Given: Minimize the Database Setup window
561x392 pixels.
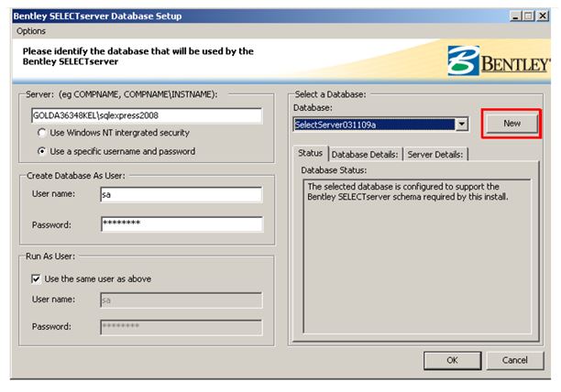Looking at the screenshot, I should [x=515, y=16].
